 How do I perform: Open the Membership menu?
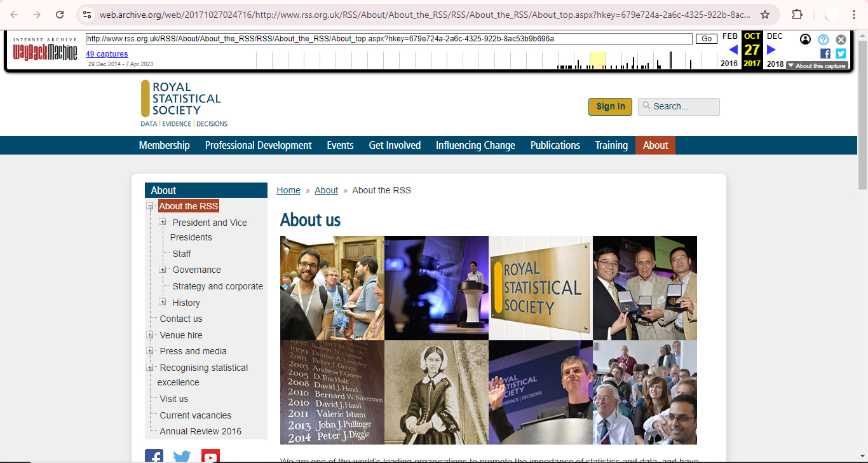165,145
